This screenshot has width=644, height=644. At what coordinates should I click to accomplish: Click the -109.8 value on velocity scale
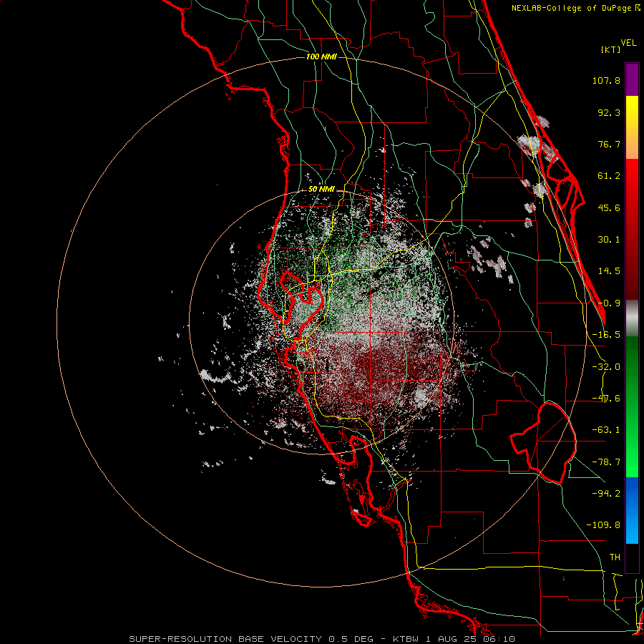pos(603,525)
